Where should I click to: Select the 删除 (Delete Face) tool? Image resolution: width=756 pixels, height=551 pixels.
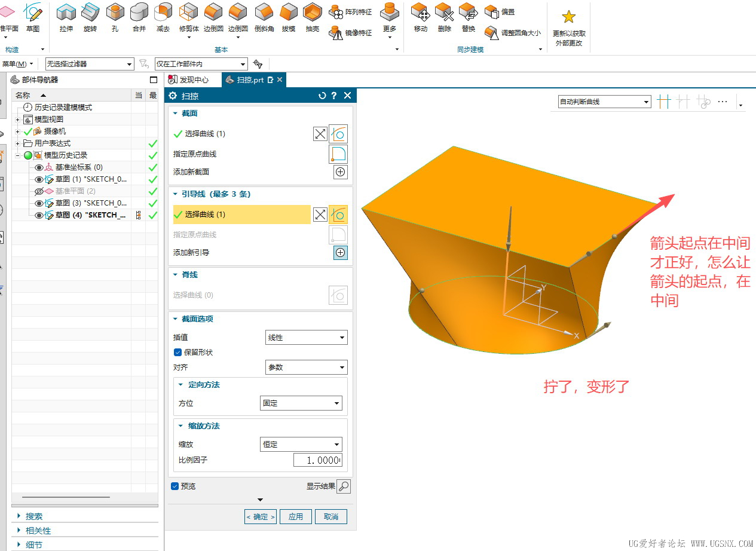[x=444, y=17]
